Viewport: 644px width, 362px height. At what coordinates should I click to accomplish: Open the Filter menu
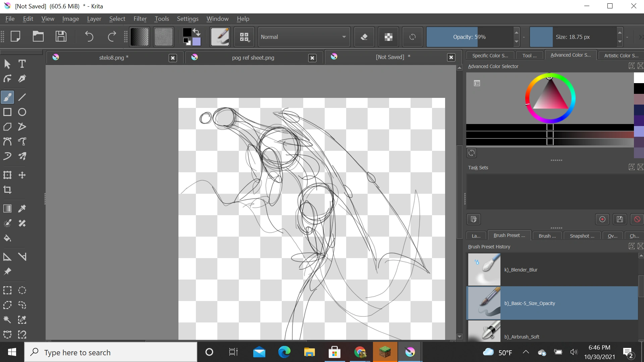(x=140, y=19)
